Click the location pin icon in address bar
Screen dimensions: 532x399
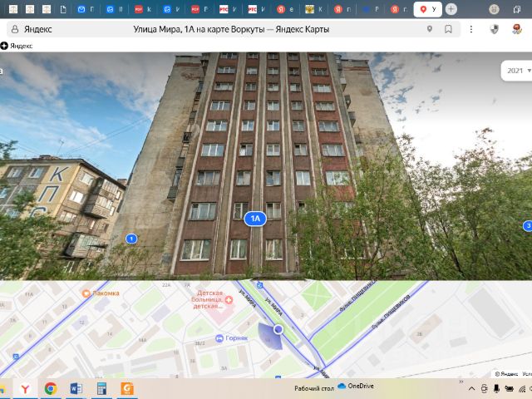[430, 29]
